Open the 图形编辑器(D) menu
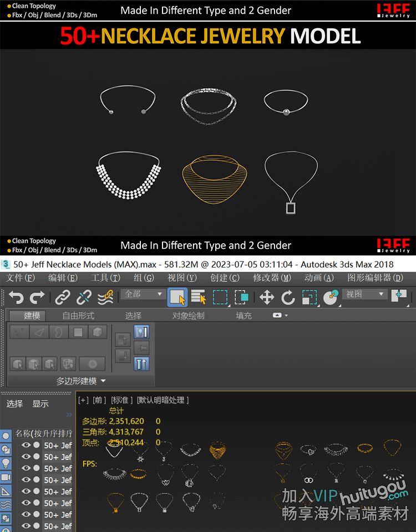The image size is (416, 532). point(375,278)
